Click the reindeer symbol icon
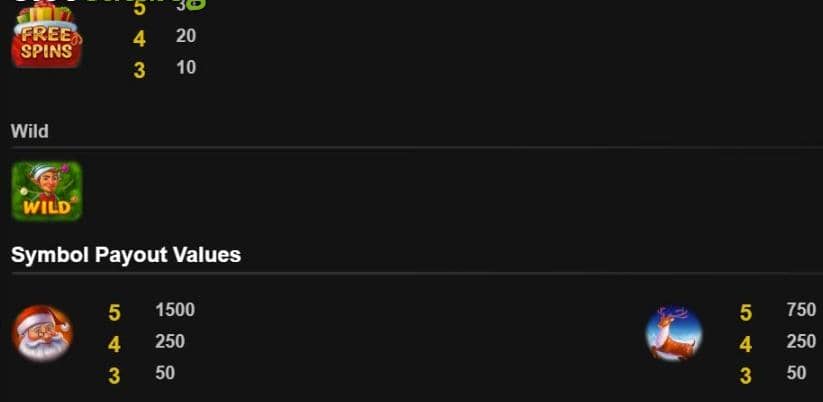 pyautogui.click(x=674, y=334)
